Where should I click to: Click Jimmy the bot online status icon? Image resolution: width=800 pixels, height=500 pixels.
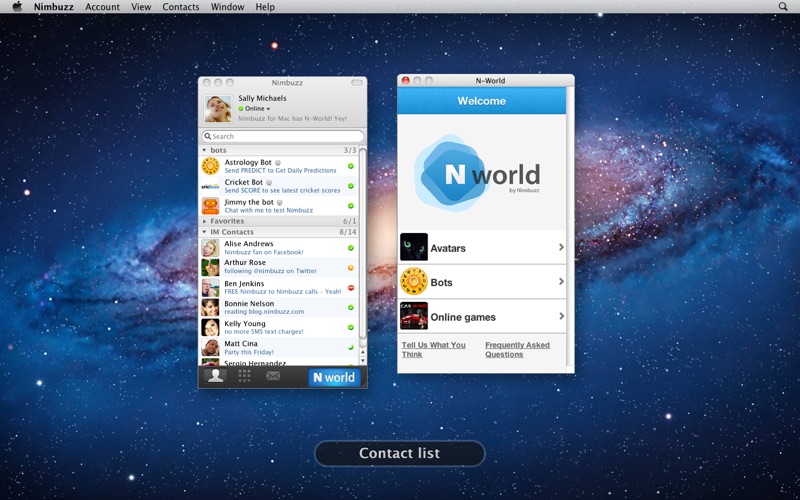pyautogui.click(x=351, y=206)
